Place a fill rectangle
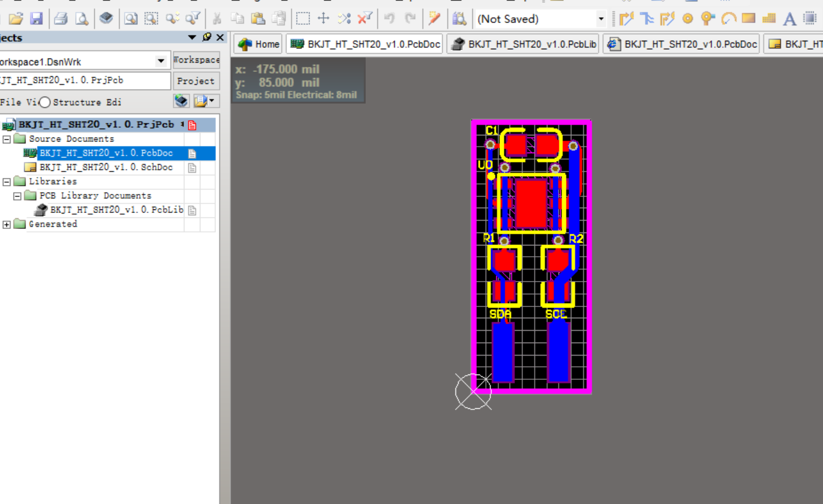This screenshot has height=504, width=823. click(748, 19)
